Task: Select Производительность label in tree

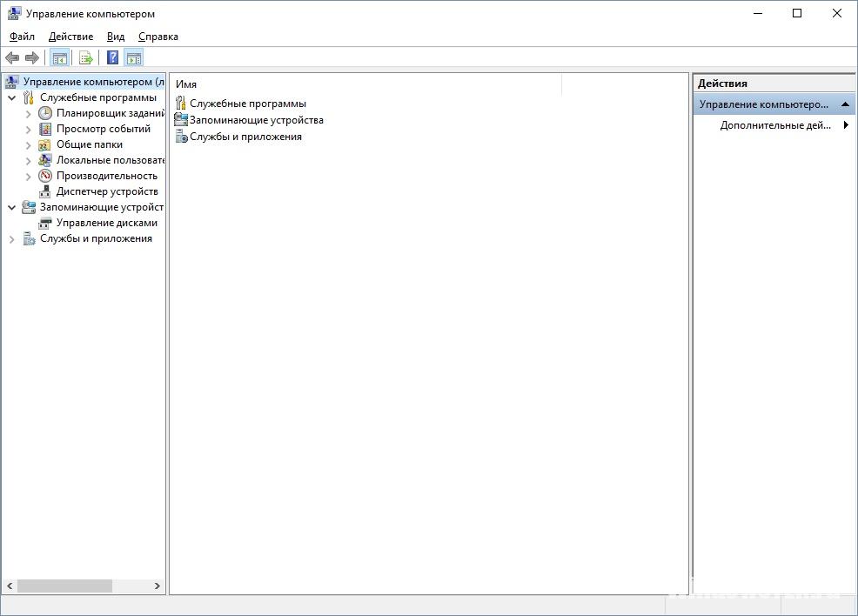Action: (x=107, y=176)
